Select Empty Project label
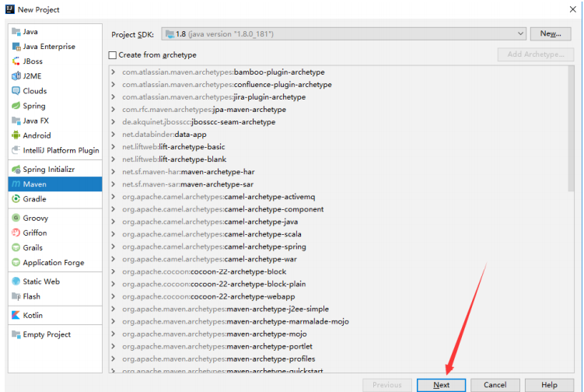 (x=47, y=334)
